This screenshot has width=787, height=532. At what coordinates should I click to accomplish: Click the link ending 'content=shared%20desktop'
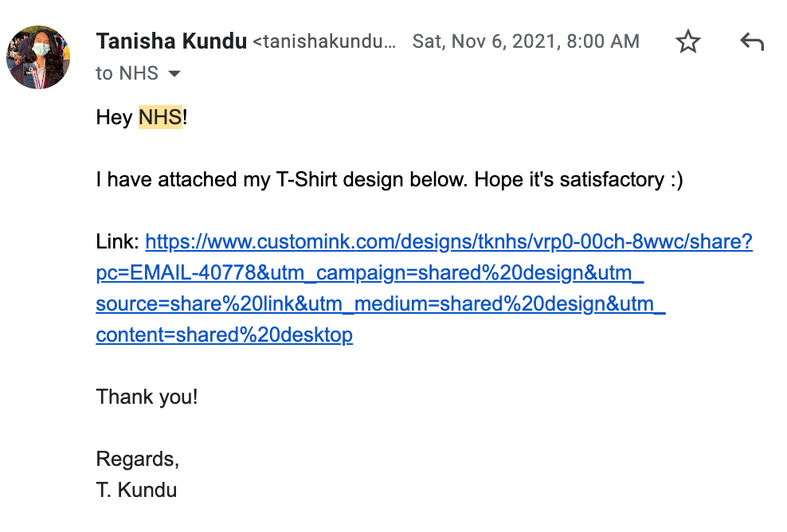[224, 334]
